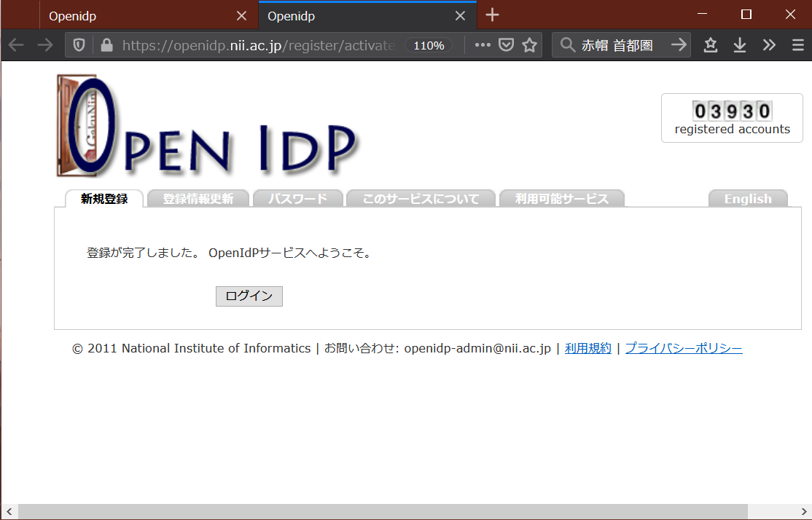Reset the 110% zoom level badge
812x520 pixels.
(x=429, y=46)
